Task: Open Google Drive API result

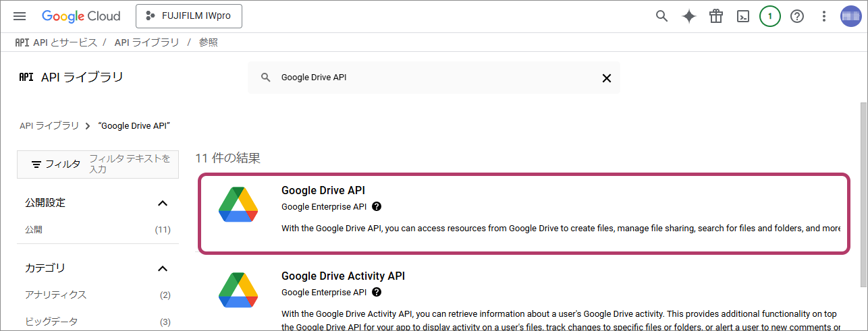Action: 323,191
